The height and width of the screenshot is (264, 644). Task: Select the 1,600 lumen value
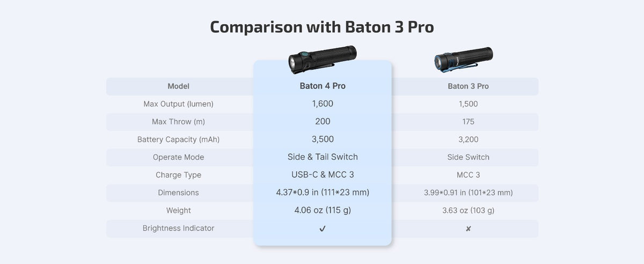tap(323, 104)
